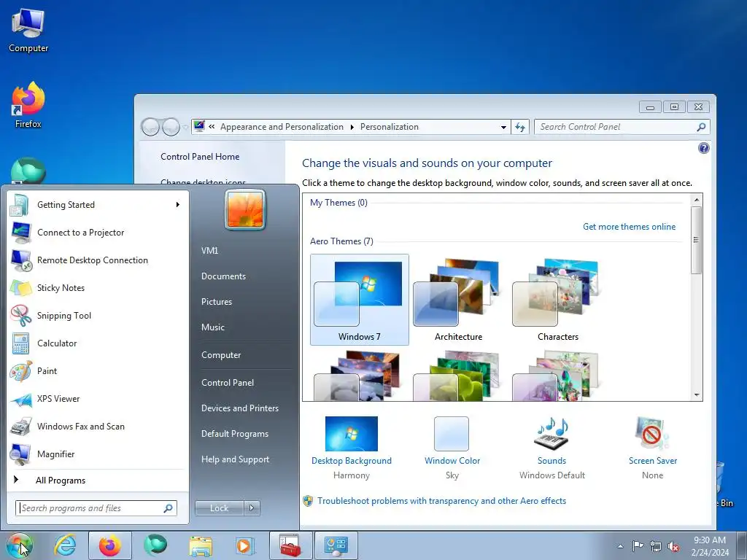Viewport: 747px width, 560px height.
Task: Click refresh button beside address bar
Action: [x=519, y=127]
